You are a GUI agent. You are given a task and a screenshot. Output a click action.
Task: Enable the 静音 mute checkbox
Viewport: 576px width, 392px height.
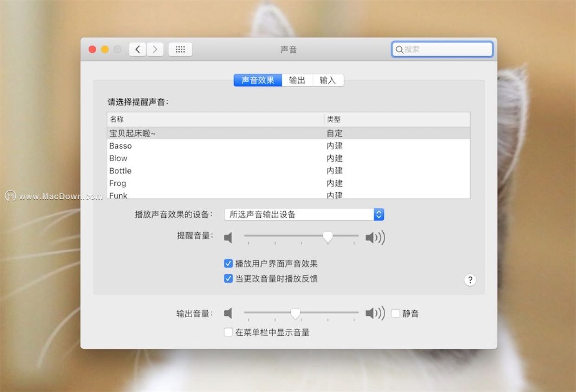(x=395, y=314)
